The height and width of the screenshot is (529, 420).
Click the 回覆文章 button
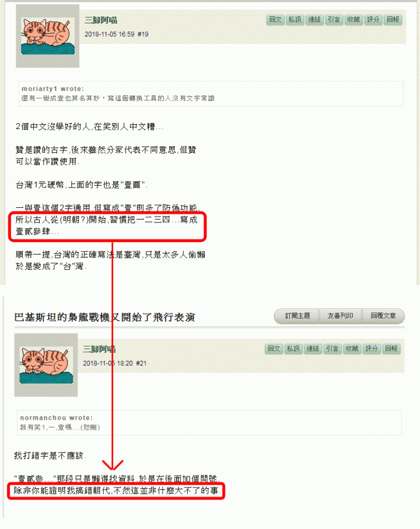point(383,316)
